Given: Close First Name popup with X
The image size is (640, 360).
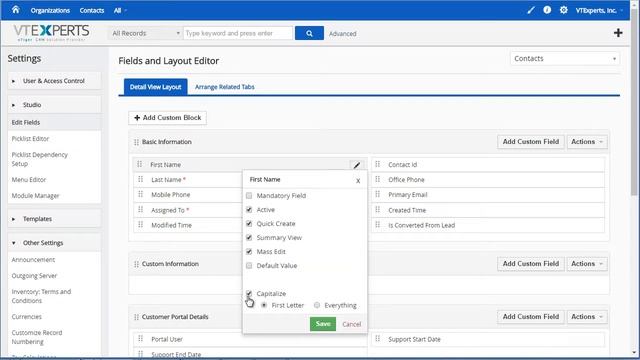Looking at the screenshot, I should 358,180.
